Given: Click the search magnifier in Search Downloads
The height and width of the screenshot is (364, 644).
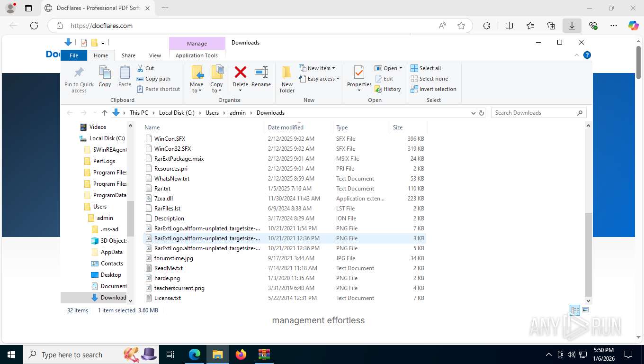Looking at the screenshot, I should (x=580, y=113).
